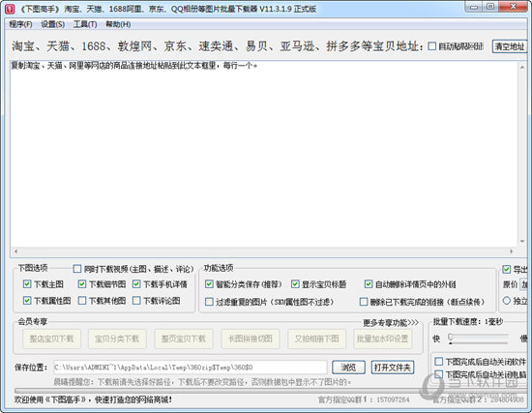532x413 pixels.
Task: Click the 整页宝贝下载 button
Action: click(184, 339)
